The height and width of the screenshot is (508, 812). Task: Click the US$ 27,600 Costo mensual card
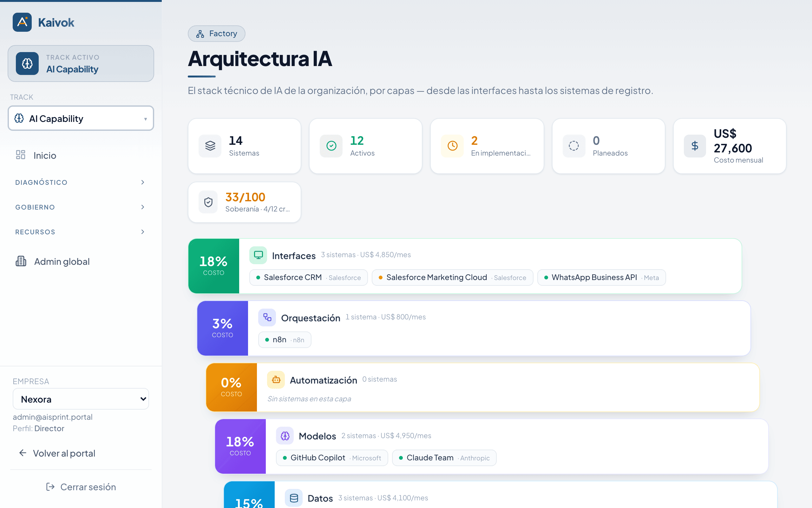pyautogui.click(x=730, y=146)
